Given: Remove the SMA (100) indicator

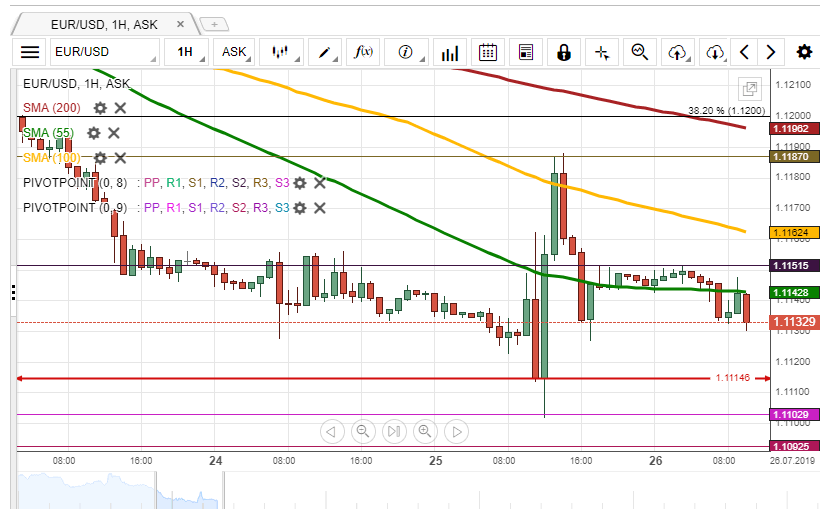Looking at the screenshot, I should 121,158.
